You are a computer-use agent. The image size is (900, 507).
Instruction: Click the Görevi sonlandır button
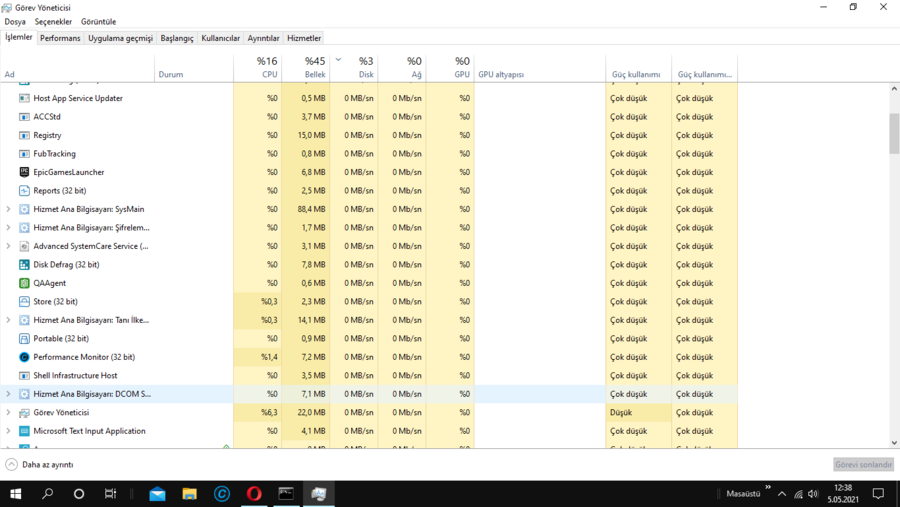coord(863,465)
